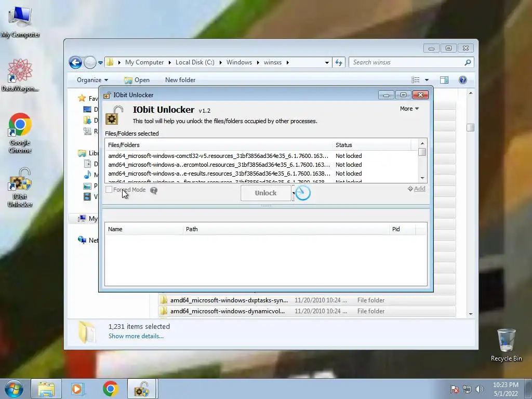Viewport: 532px width, 399px height.
Task: Go to My Computer breadcrumb
Action: [144, 62]
